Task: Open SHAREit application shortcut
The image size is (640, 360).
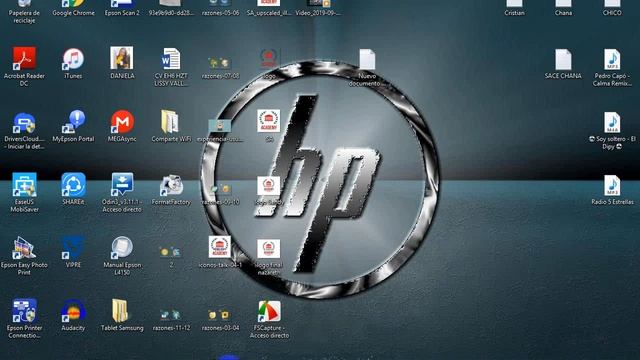Action: (73, 184)
